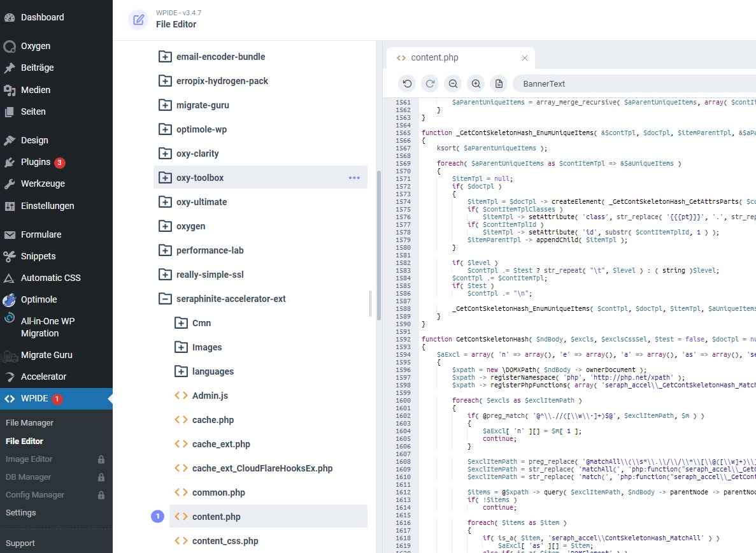
Task: Collapse the seraphinite-accelerator-ext folder
Action: pyautogui.click(x=165, y=299)
